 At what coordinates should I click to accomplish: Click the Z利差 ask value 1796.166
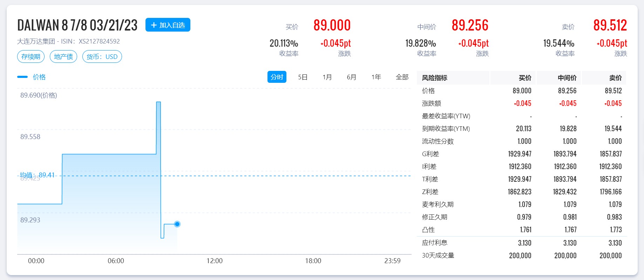coord(611,192)
